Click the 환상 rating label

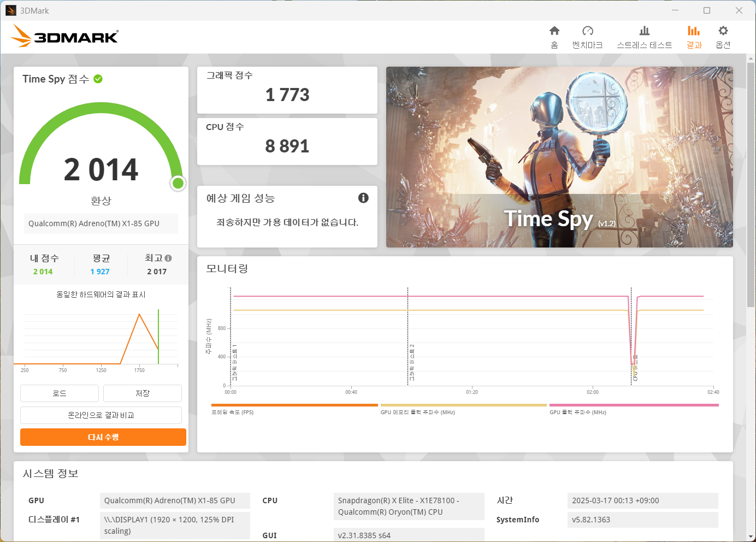coord(101,201)
